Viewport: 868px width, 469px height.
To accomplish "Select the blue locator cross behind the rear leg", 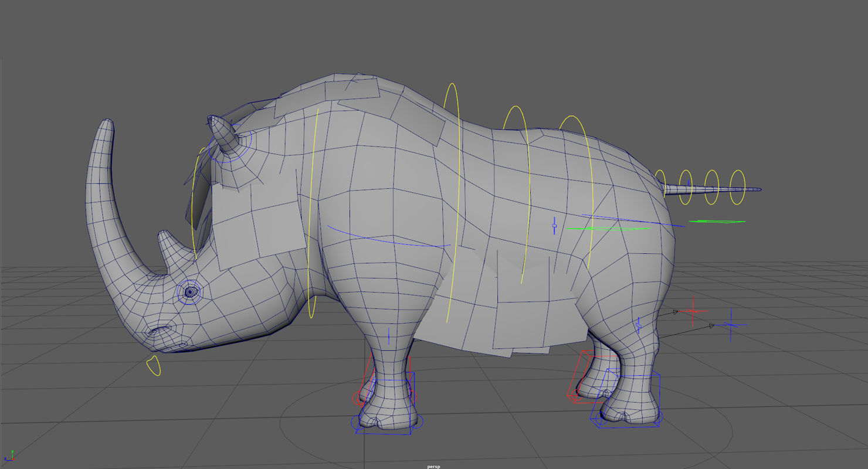I will click(731, 325).
